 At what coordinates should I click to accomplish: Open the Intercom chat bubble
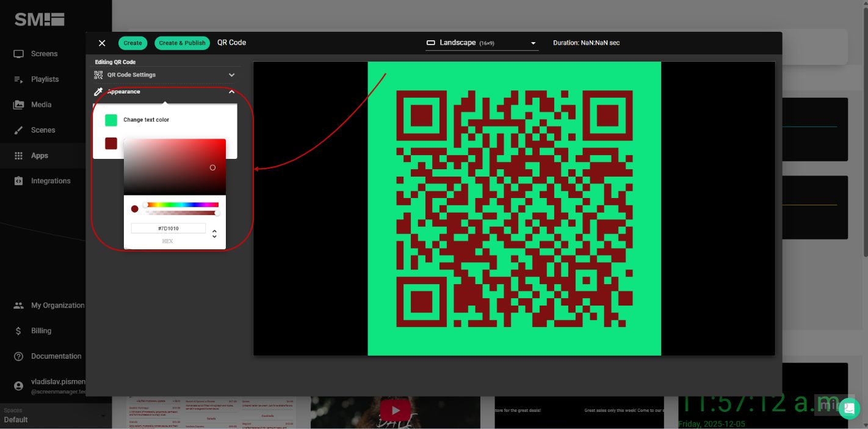tap(849, 409)
